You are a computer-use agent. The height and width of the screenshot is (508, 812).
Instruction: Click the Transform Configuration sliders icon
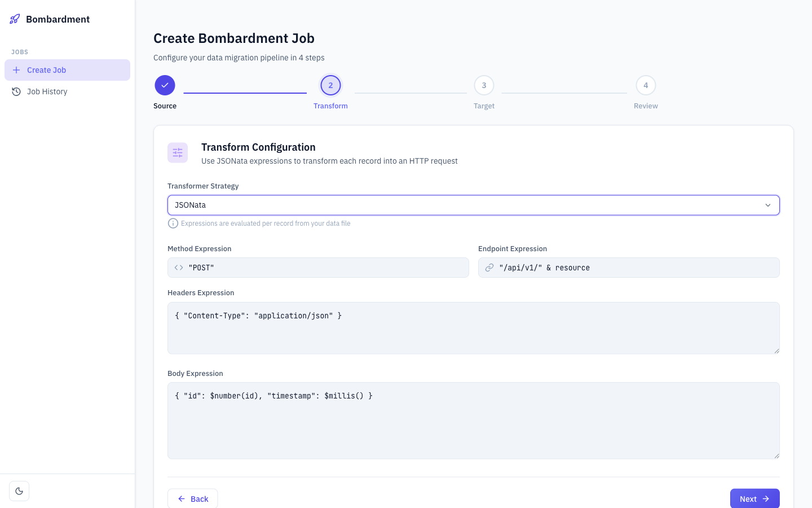(x=178, y=152)
